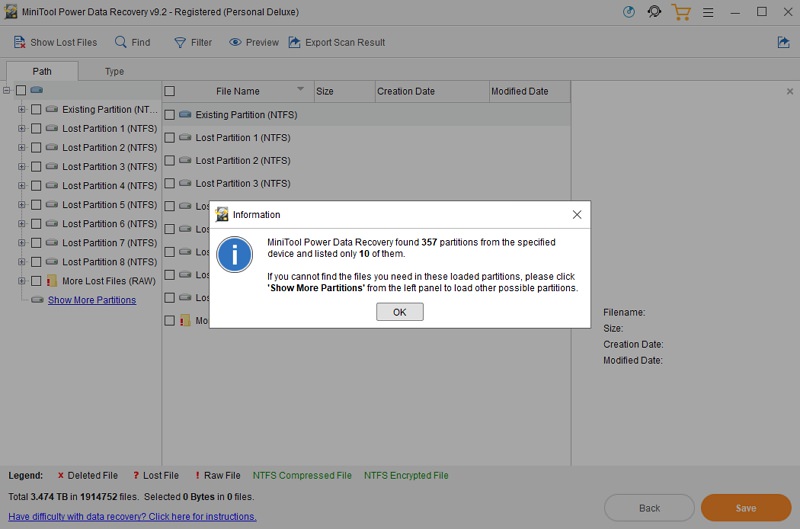Expand Lost Partition 2 tree node
800x529 pixels.
(x=21, y=147)
